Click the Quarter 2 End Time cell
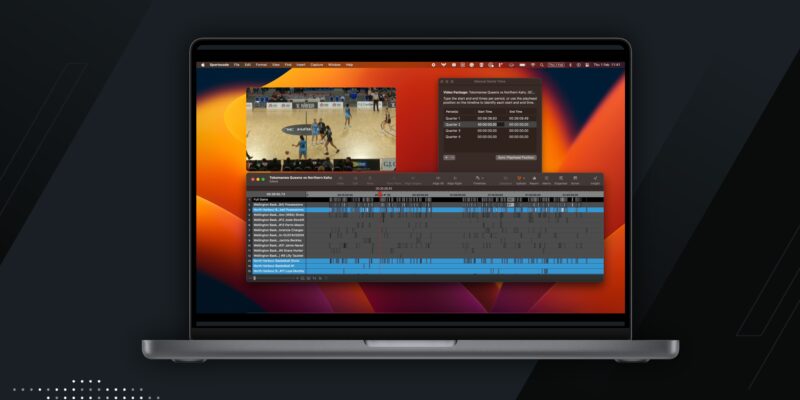The image size is (800, 400). coord(518,124)
